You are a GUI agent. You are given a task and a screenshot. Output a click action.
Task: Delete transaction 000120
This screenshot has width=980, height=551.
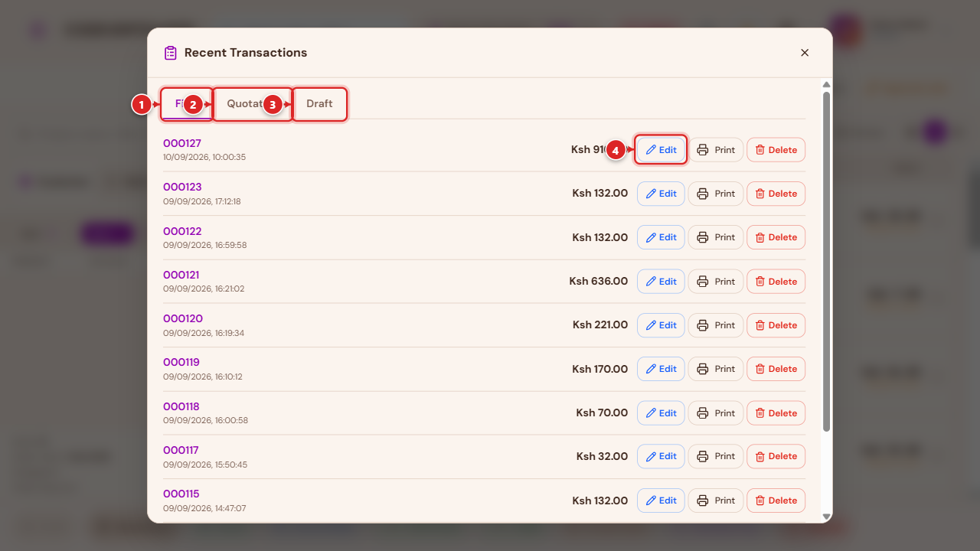(776, 325)
